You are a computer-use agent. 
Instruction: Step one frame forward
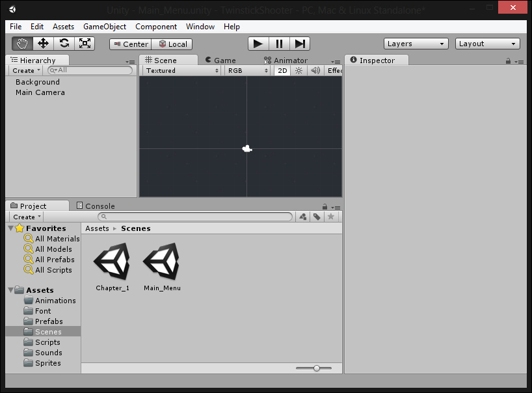tap(300, 44)
